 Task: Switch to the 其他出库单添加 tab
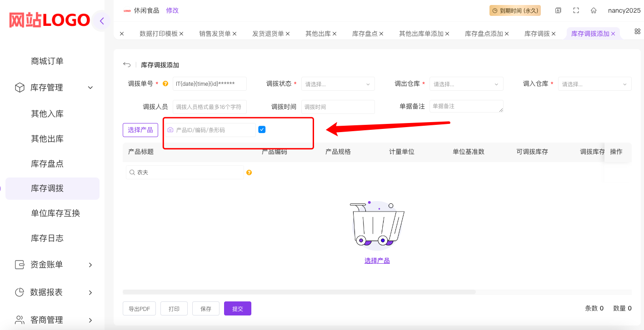[x=421, y=34]
